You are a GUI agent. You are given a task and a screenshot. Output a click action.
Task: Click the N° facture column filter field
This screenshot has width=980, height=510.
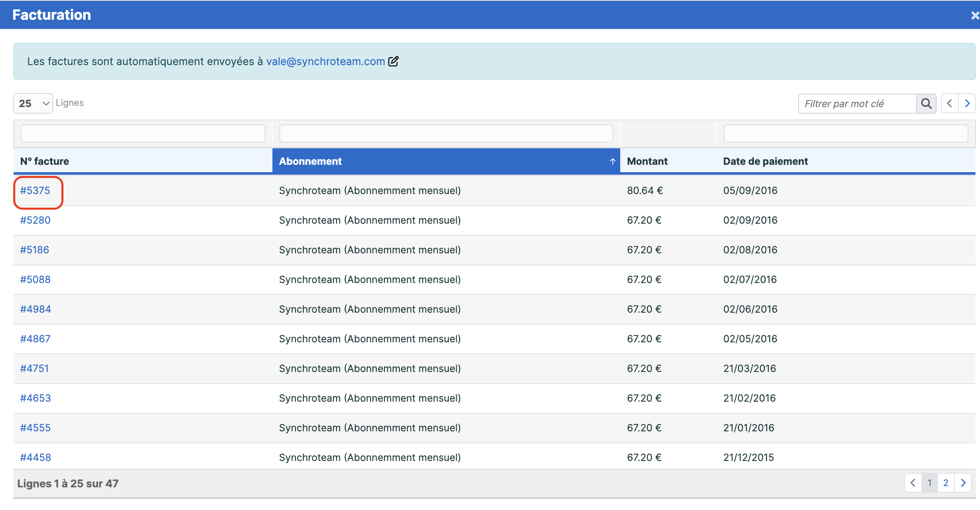(143, 133)
